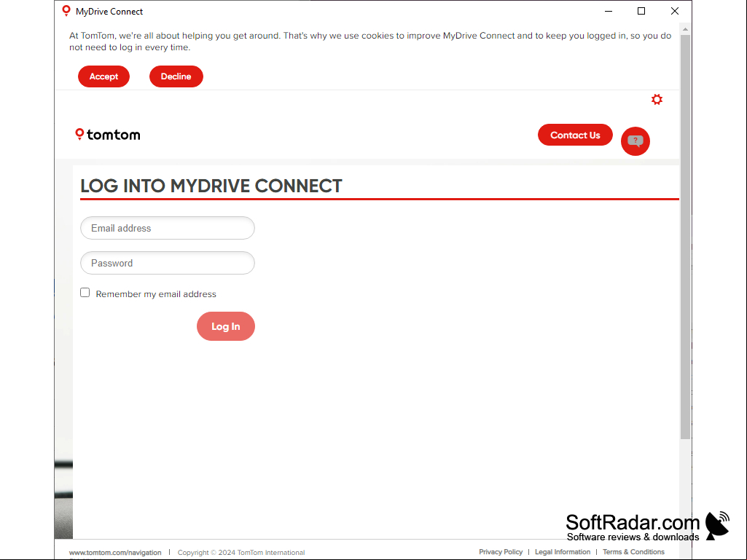Click the Log In button

[x=226, y=326]
